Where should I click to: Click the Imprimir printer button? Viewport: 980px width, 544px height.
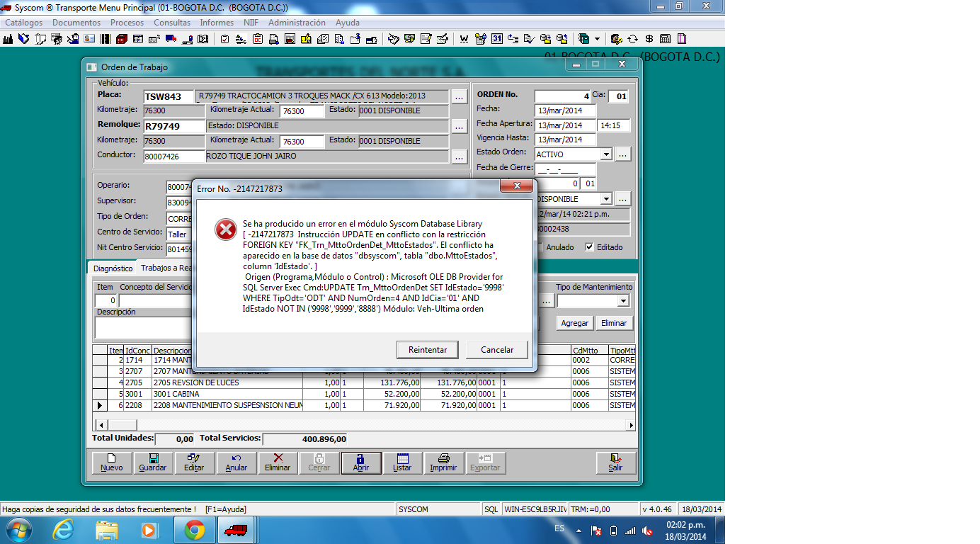[x=443, y=463]
